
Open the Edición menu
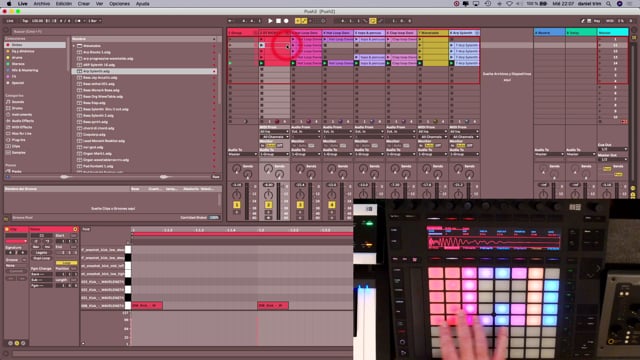click(x=64, y=4)
